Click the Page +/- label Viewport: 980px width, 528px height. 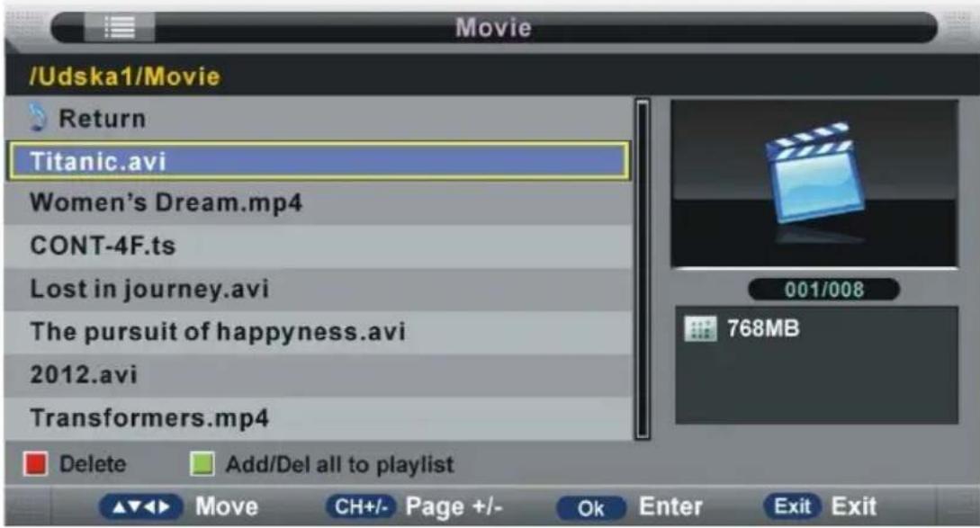click(454, 506)
